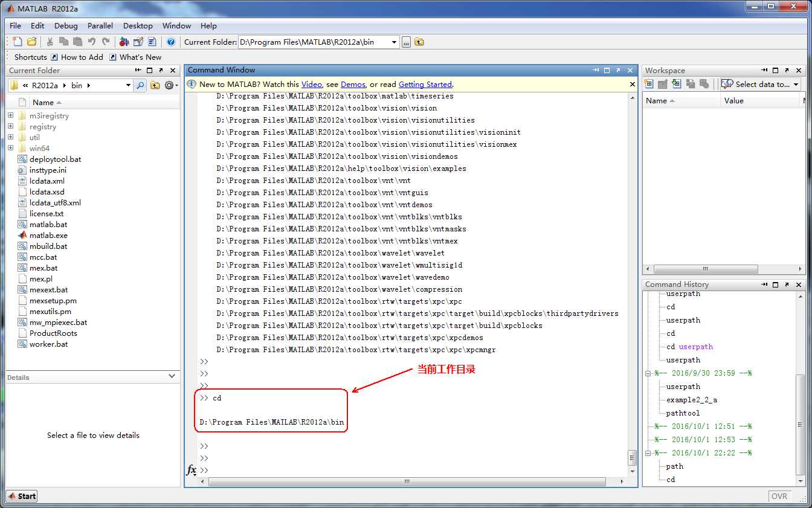Click the How to Add shortcut icon
The image size is (812, 508).
(x=54, y=57)
